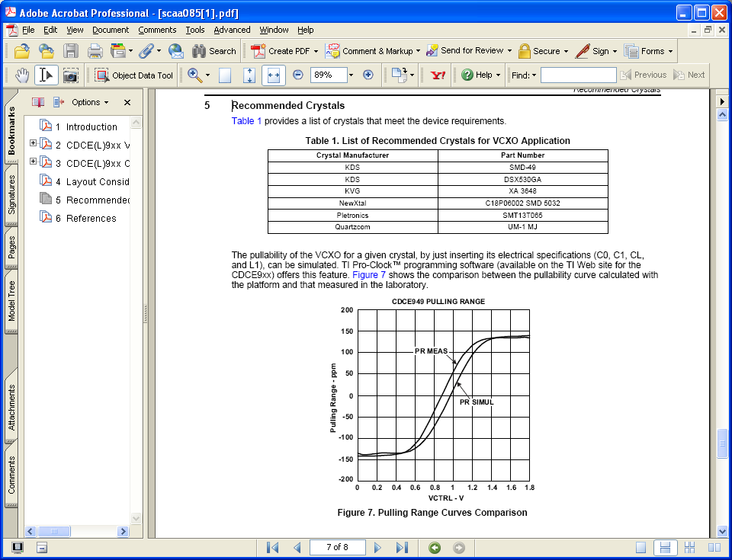
Task: Click the Open folder icon
Action: pos(21,51)
